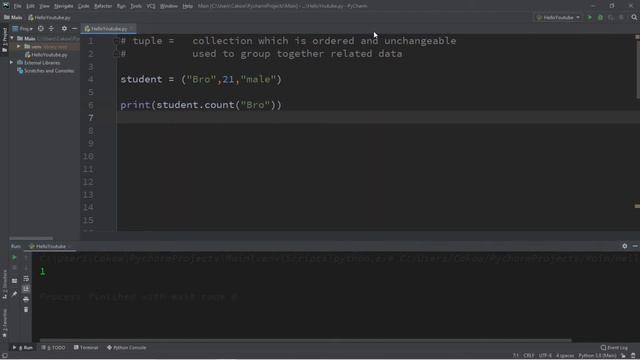Image resolution: width=640 pixels, height=360 pixels.
Task: Expand the venv folder in Project tree
Action: pos(19,47)
